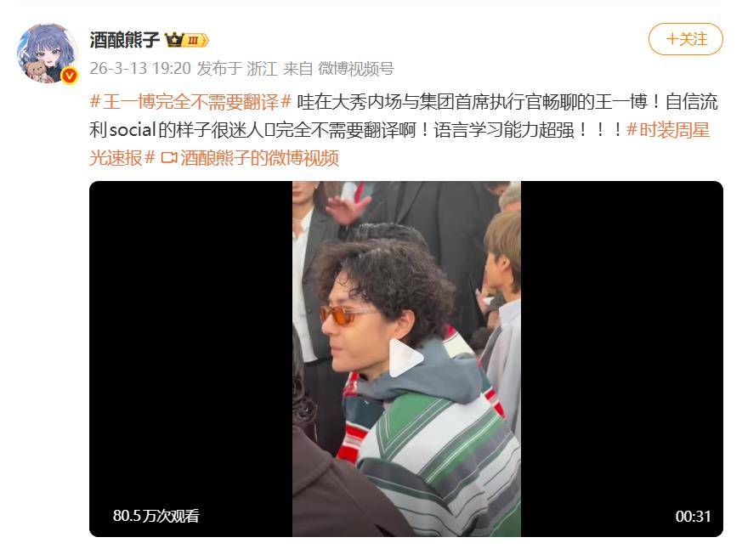
Task: Play the video with center play button
Action: (x=406, y=358)
